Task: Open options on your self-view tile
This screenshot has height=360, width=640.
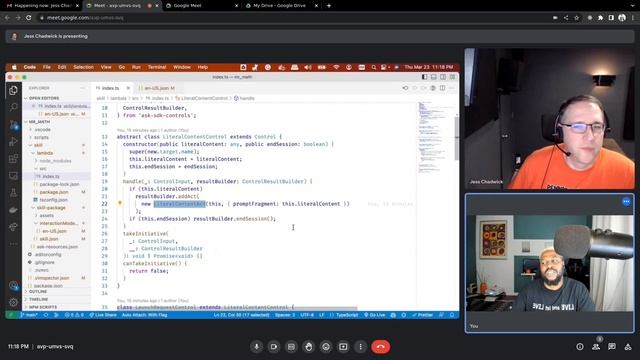Action: (626, 202)
